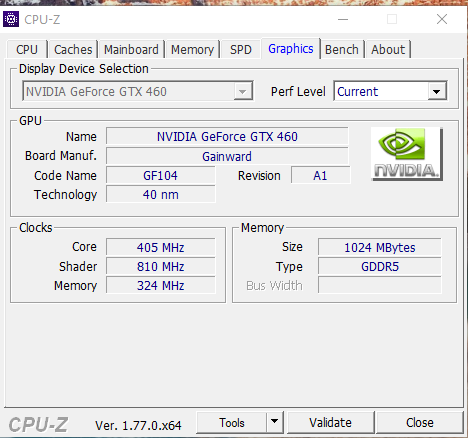Click the 405 MHz core clock value

tap(160, 247)
